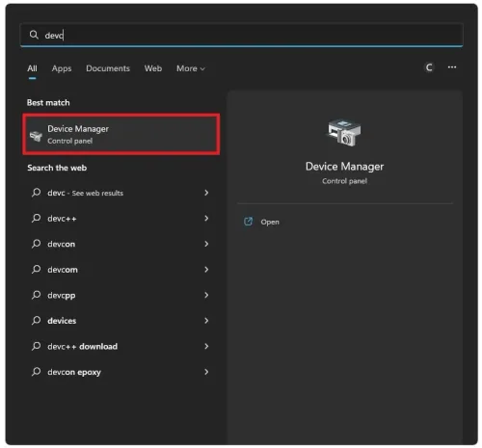Click the search text field containing 'devc'

tap(241, 35)
